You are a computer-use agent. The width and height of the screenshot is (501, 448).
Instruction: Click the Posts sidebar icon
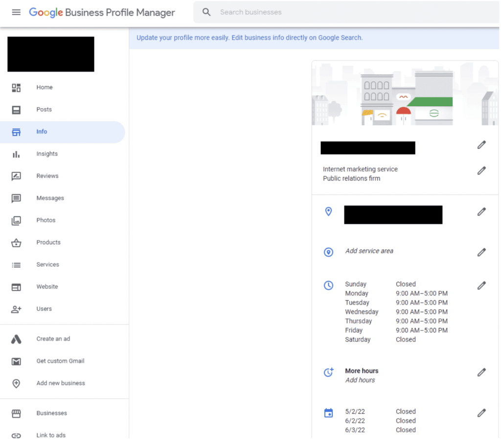[x=16, y=110]
